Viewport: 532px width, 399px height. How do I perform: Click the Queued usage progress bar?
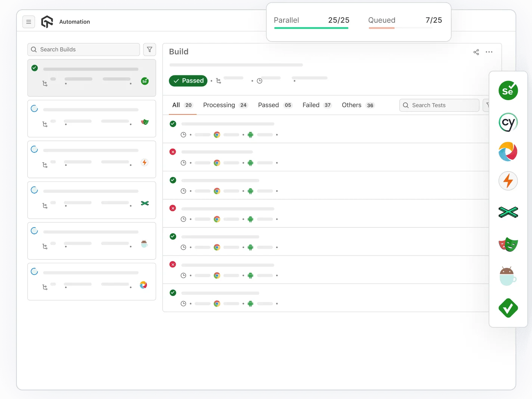click(x=400, y=28)
